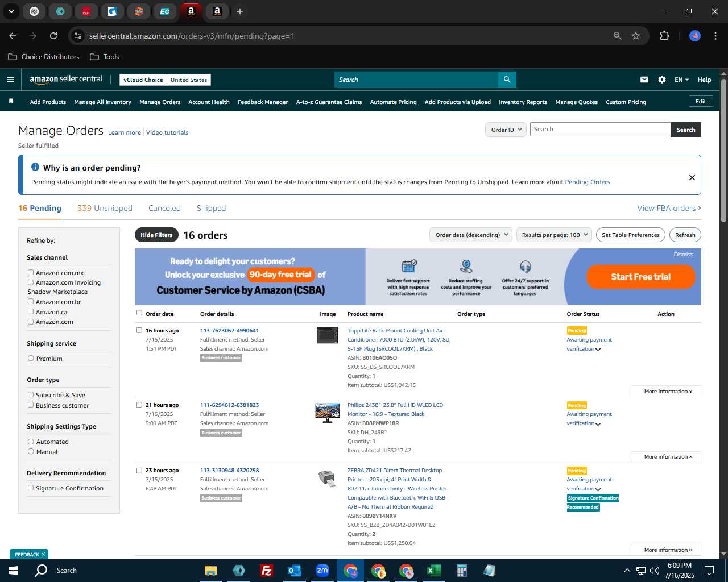Click the info icon in the pending banner
The image size is (728, 582).
click(x=35, y=167)
